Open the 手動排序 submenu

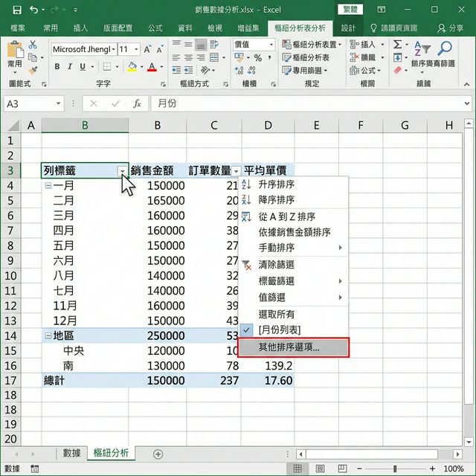[293, 248]
